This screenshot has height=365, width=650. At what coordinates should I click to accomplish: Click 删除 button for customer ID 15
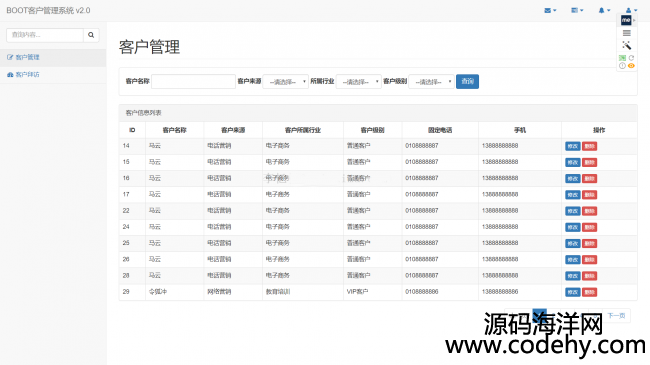[589, 162]
